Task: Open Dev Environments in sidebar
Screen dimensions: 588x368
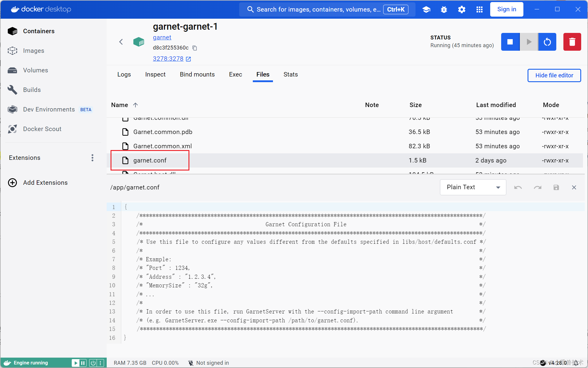Action: [x=49, y=109]
